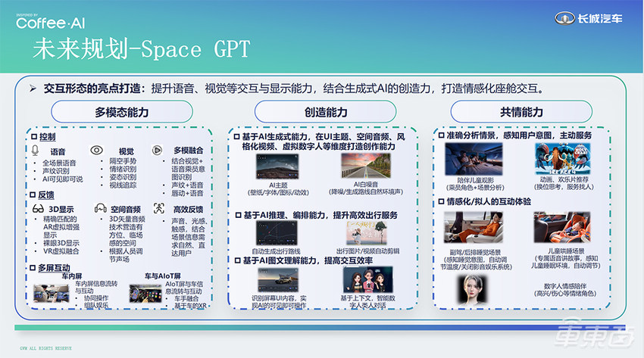Open the 自动生成出行路线 map thumbnail
The width and height of the screenshot is (644, 358).
point(277,233)
